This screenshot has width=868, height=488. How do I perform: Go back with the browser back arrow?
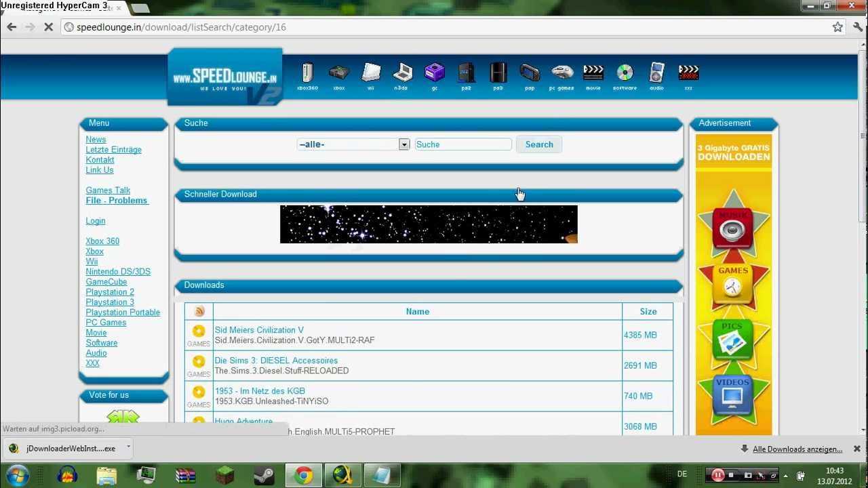click(12, 27)
